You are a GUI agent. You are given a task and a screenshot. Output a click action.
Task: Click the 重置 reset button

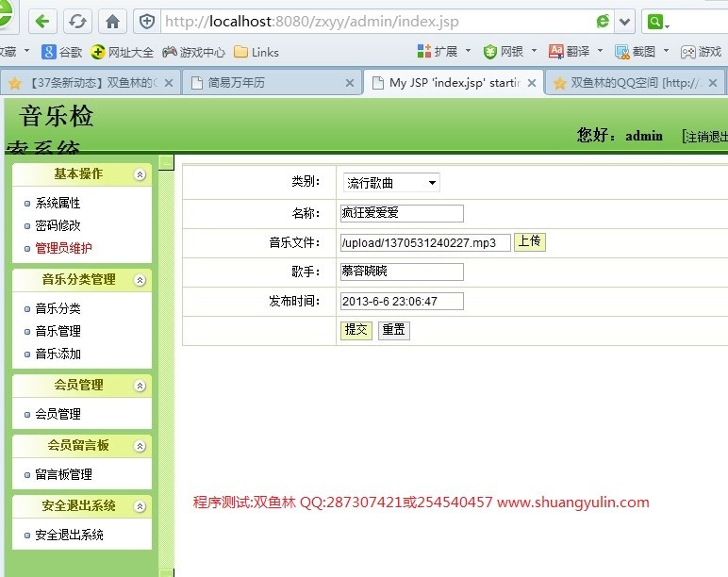(394, 331)
